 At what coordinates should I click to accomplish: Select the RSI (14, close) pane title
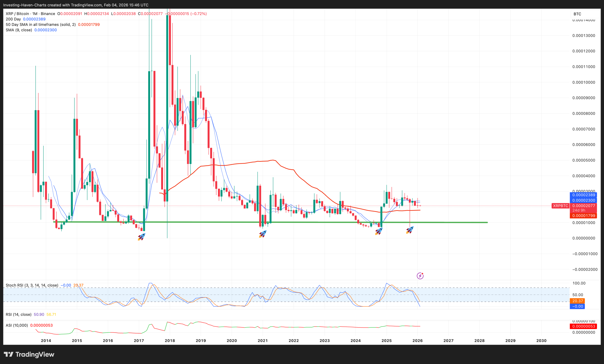[x=18, y=314]
